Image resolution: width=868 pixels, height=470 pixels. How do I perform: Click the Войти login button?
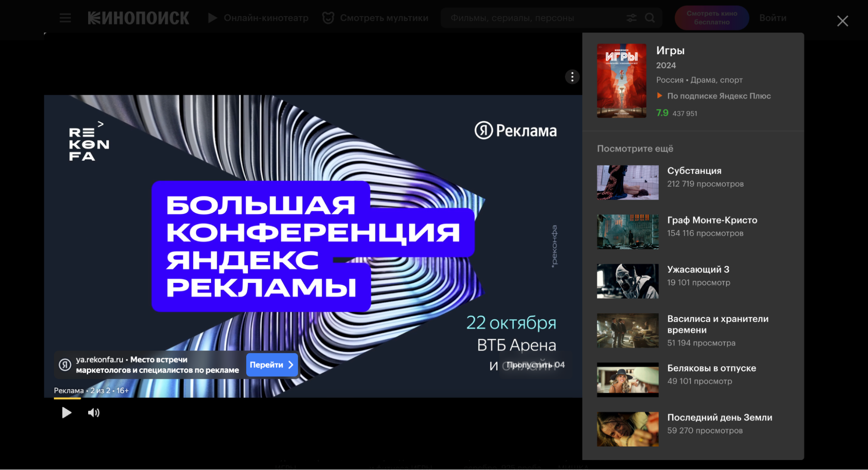pyautogui.click(x=772, y=18)
